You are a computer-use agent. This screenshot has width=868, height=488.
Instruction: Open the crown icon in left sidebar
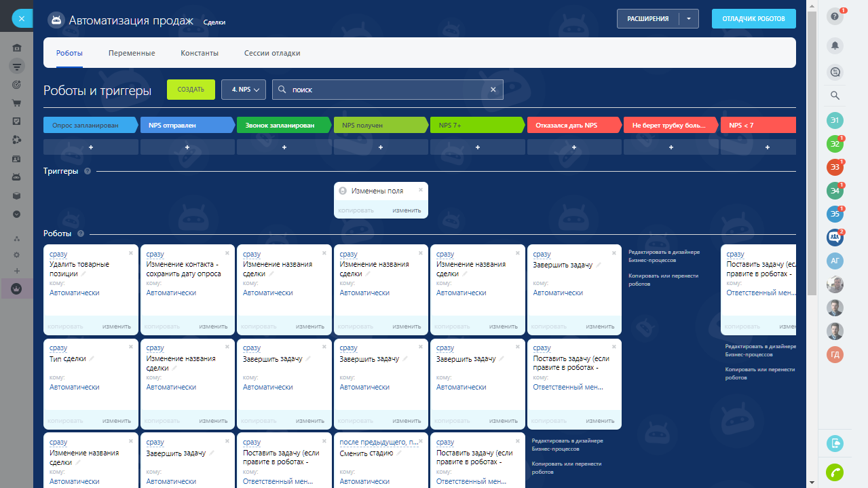tap(17, 289)
